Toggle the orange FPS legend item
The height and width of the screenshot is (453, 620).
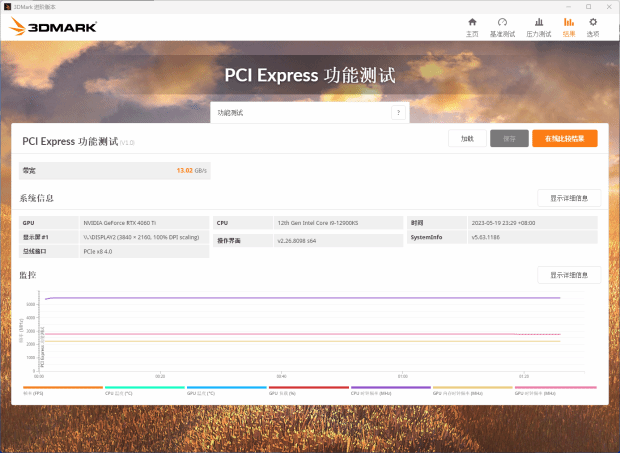[x=63, y=391]
